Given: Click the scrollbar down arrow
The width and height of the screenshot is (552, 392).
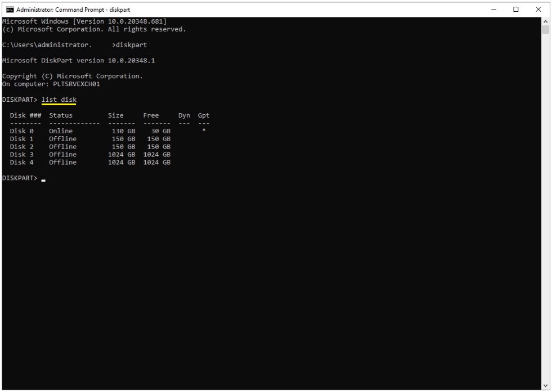Looking at the screenshot, I should pos(545,386).
